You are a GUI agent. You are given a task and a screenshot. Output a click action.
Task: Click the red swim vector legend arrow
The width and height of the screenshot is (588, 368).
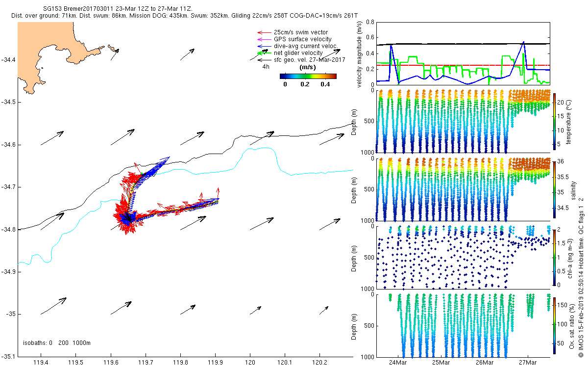pos(265,32)
